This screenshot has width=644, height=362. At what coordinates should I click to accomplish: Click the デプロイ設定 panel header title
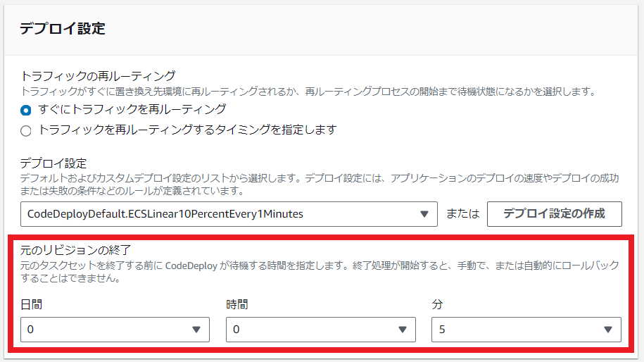(63, 29)
